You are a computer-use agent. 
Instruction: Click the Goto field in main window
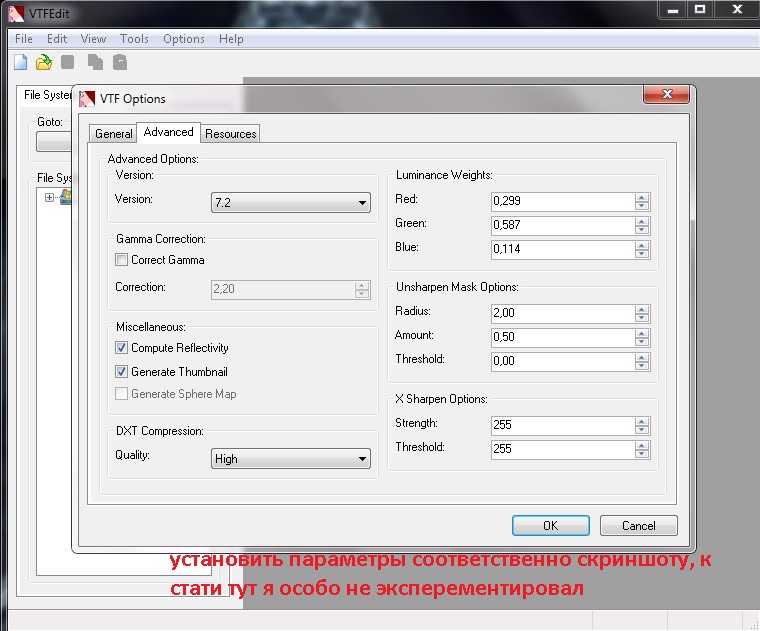click(54, 142)
